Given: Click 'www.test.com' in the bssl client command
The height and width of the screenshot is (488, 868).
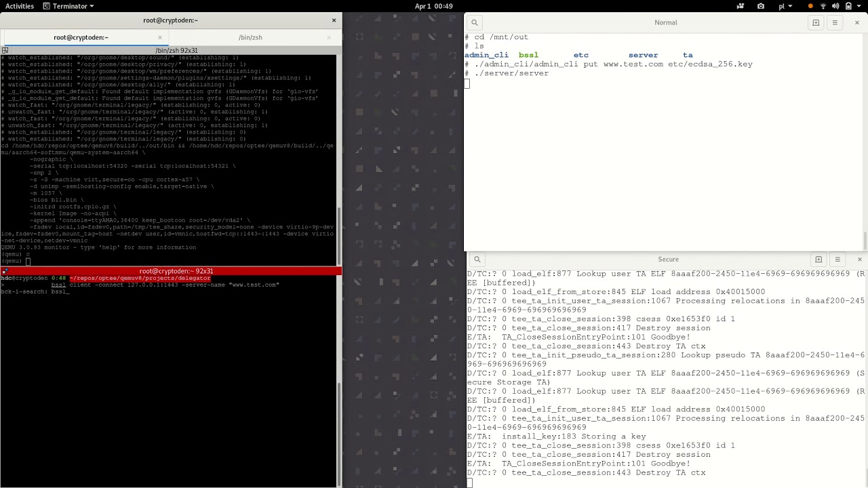Looking at the screenshot, I should tap(254, 285).
